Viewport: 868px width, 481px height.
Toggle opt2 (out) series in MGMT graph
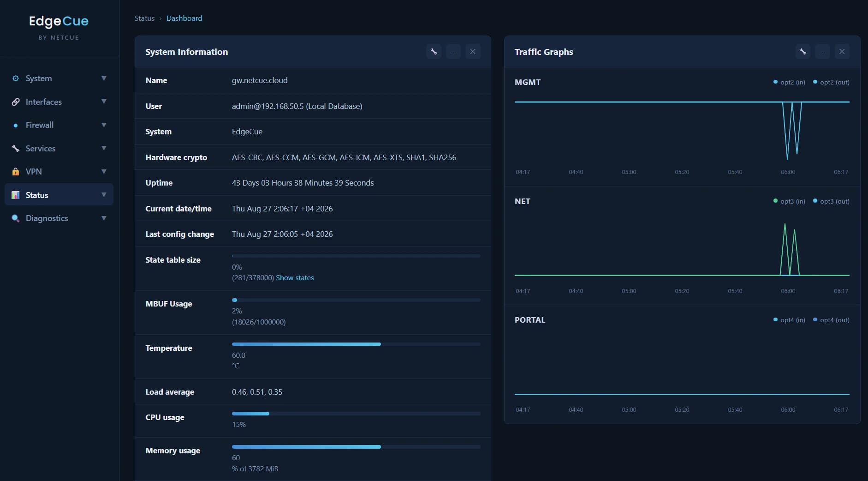[x=831, y=82]
